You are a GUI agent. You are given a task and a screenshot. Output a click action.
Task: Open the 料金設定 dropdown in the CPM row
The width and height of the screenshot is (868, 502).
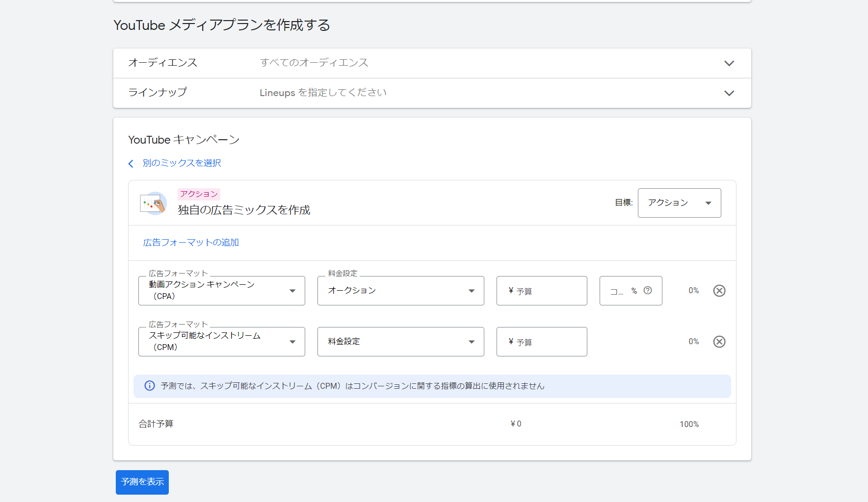[400, 342]
